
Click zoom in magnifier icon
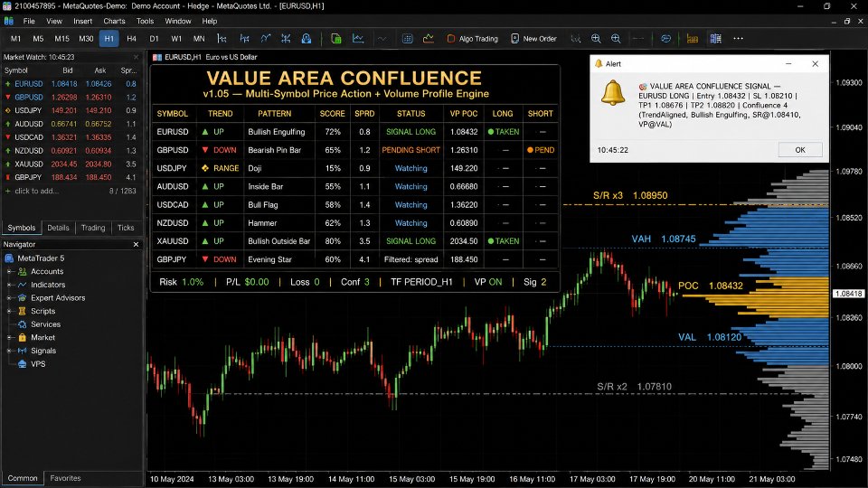coord(596,39)
